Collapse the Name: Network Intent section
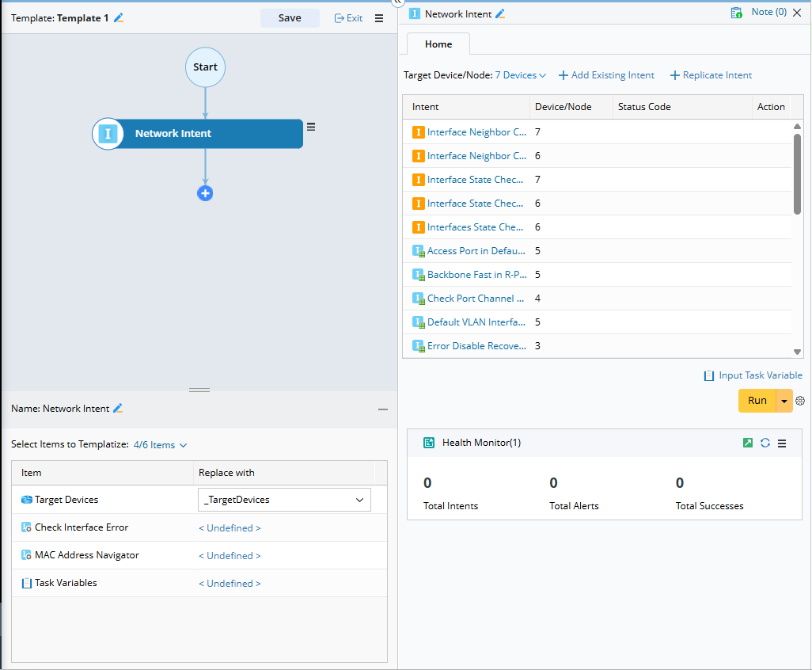Viewport: 812px width, 670px height. click(383, 409)
